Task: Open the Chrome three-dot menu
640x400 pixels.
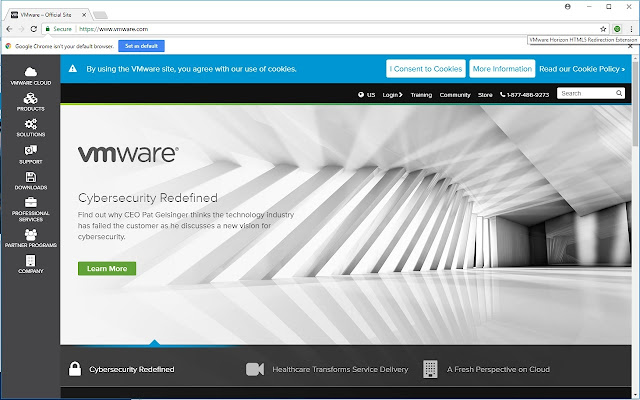Action: coord(631,29)
